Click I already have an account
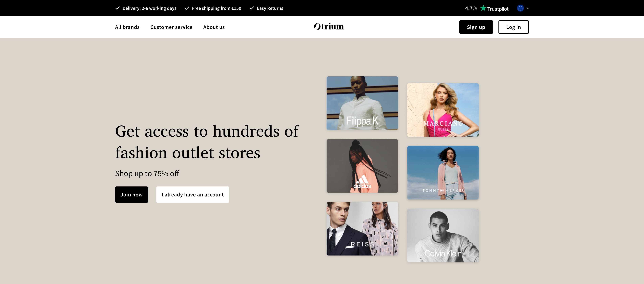The height and width of the screenshot is (284, 644). pyautogui.click(x=193, y=195)
